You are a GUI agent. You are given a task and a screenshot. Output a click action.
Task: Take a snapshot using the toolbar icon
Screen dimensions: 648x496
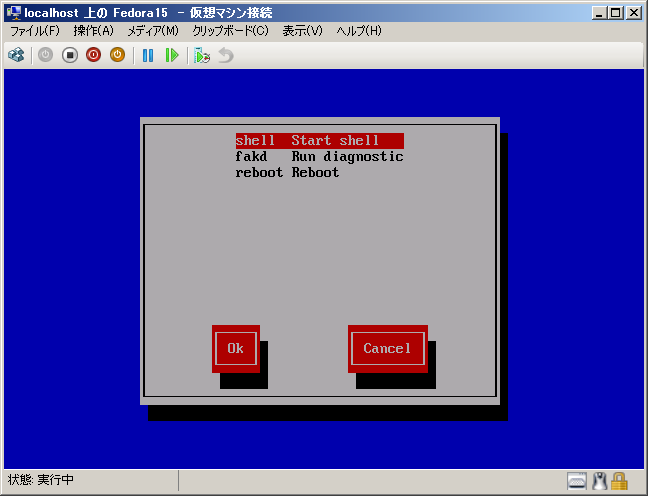[202, 55]
